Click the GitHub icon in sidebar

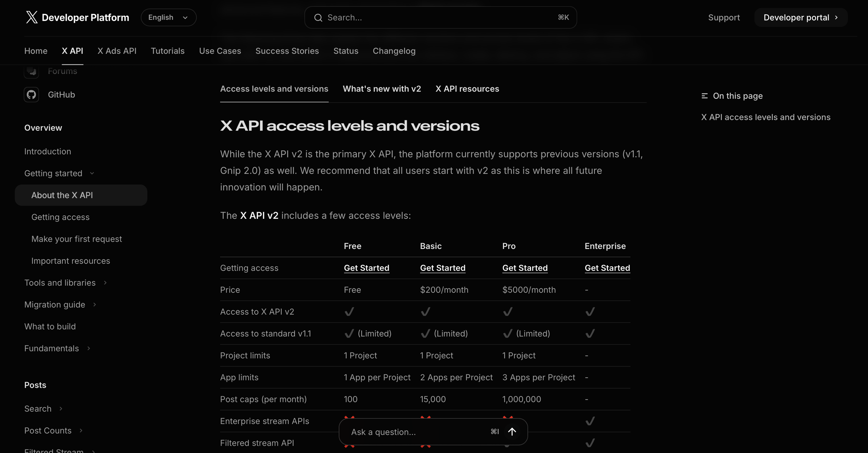pyautogui.click(x=31, y=95)
